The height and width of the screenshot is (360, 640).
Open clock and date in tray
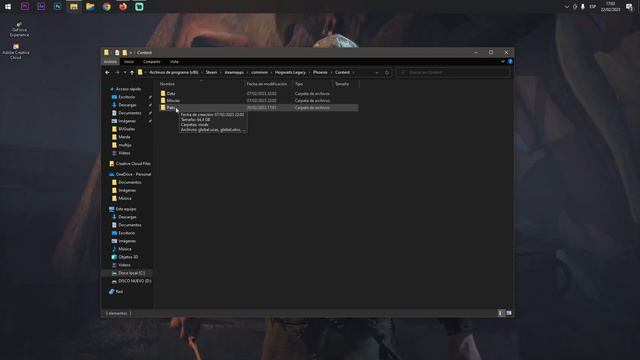coord(611,7)
